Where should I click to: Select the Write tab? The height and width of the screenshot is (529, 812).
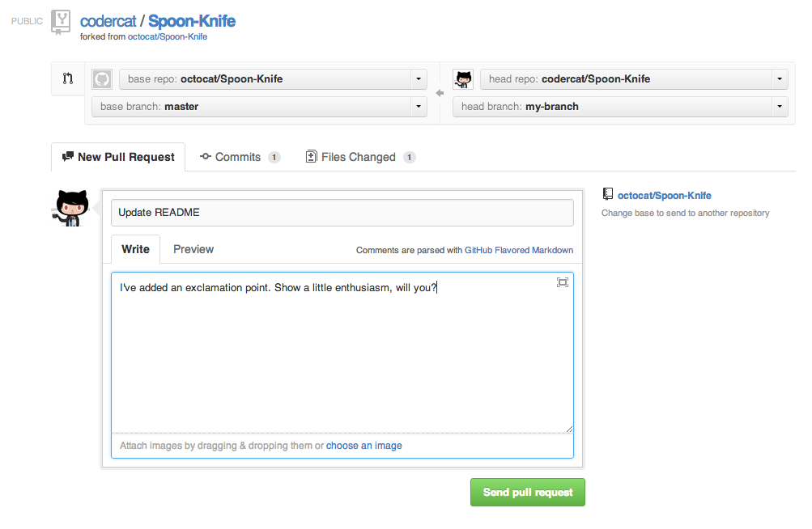tap(135, 249)
